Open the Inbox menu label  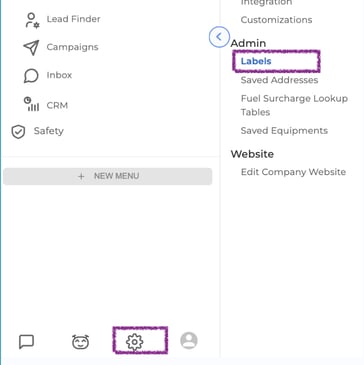[59, 75]
